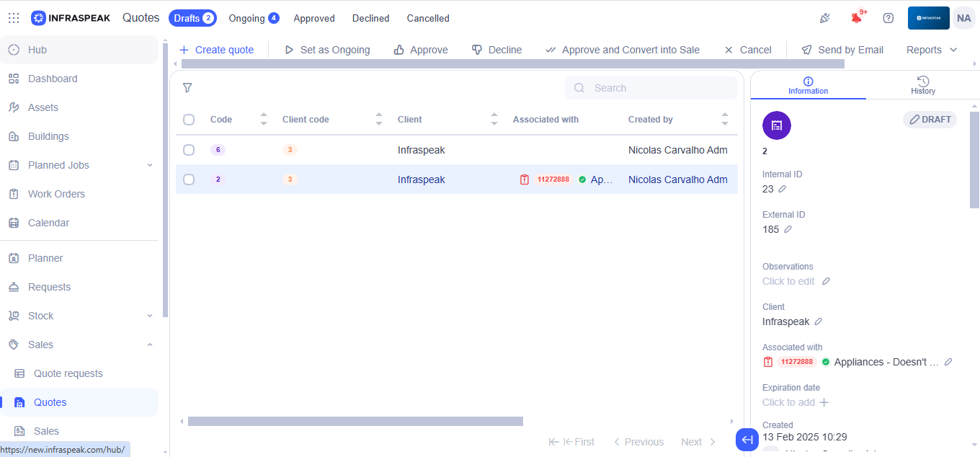
Task: Go to Assets in sidebar
Action: (79, 107)
